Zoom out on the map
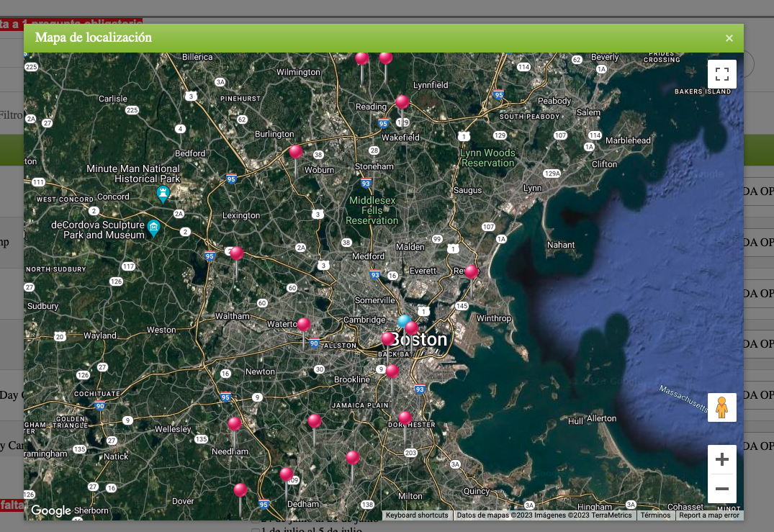Screen dimensions: 774x532 pyautogui.click(x=721, y=489)
